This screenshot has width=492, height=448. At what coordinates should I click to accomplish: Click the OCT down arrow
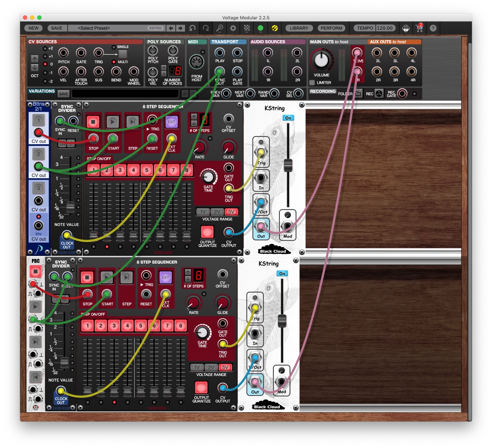pyautogui.click(x=35, y=67)
